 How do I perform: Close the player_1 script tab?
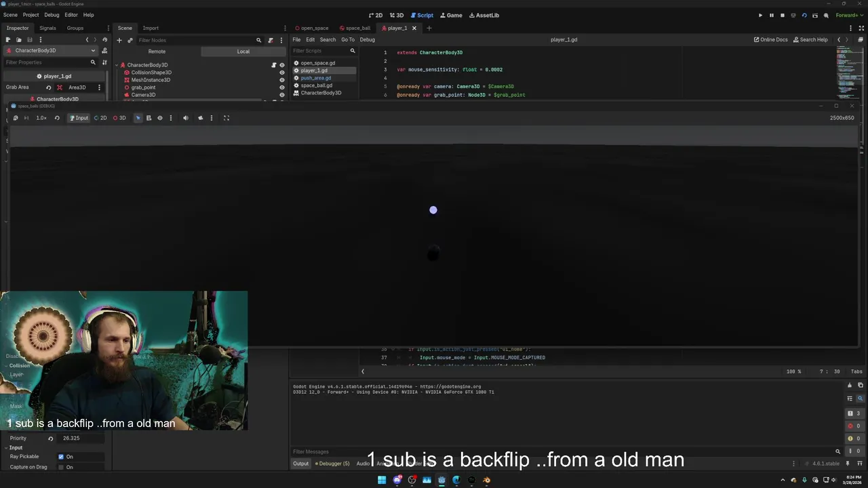[414, 28]
